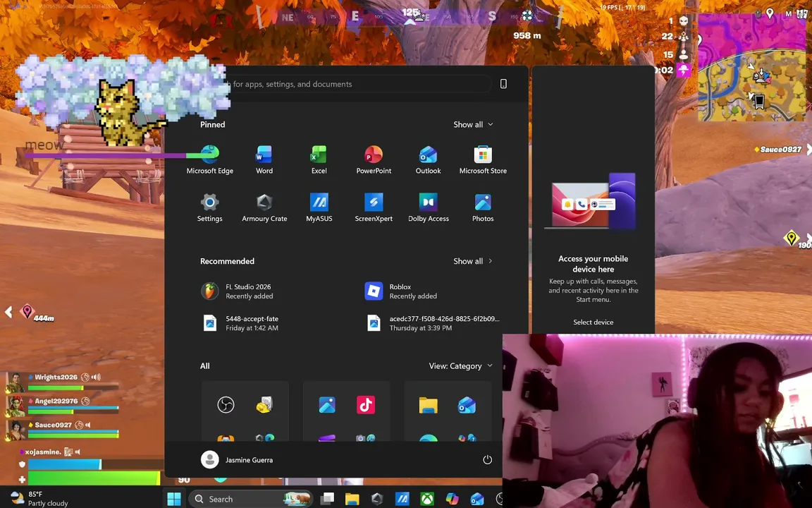
Task: Click the All section heading
Action: (204, 366)
